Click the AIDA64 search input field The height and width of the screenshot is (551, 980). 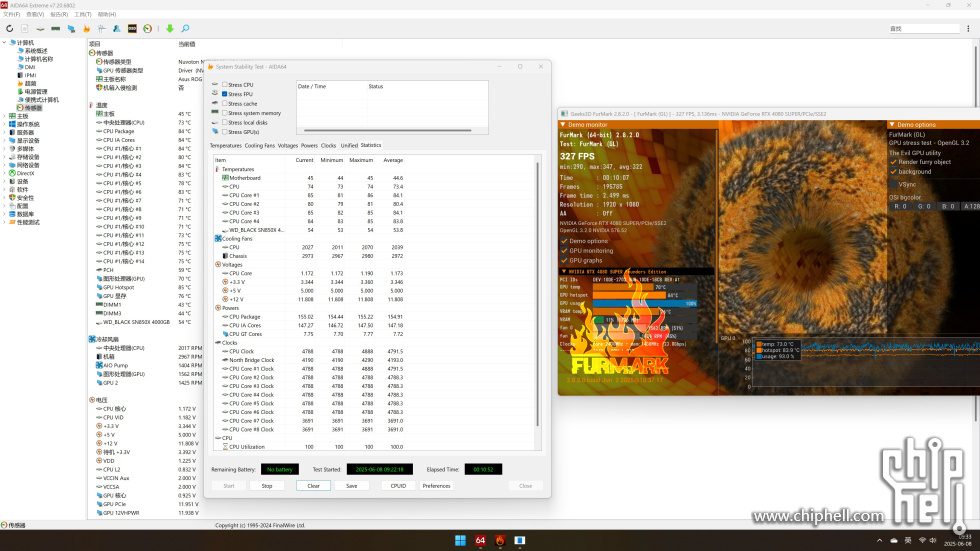click(924, 29)
